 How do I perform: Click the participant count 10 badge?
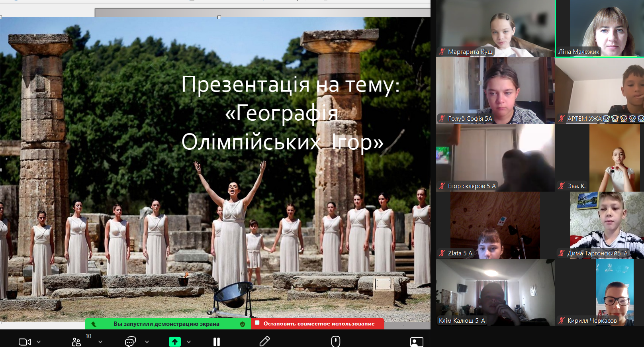click(88, 336)
